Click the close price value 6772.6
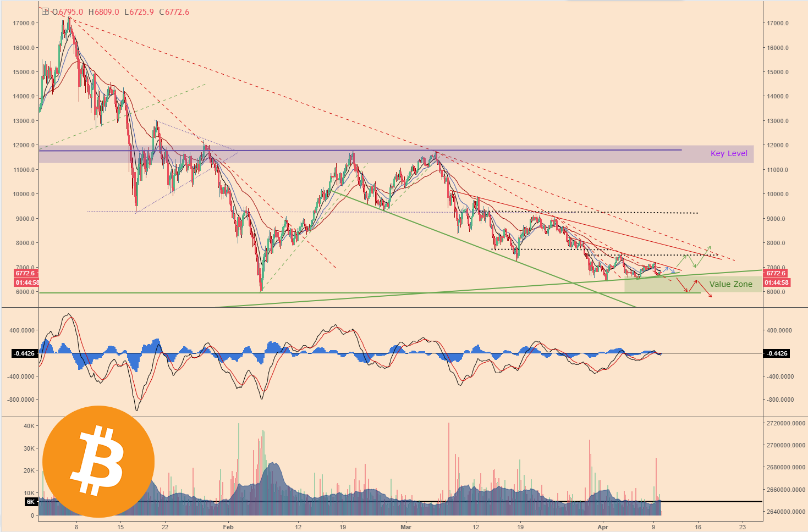This screenshot has height=532, width=808. pos(177,12)
